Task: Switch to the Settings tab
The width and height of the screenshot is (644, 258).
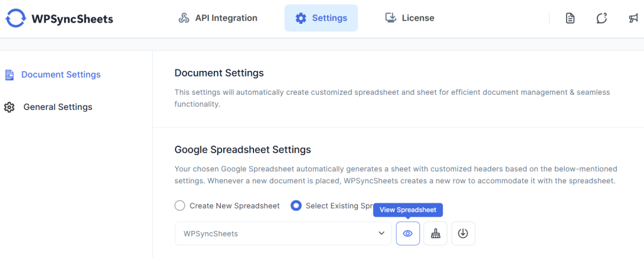Action: click(321, 18)
